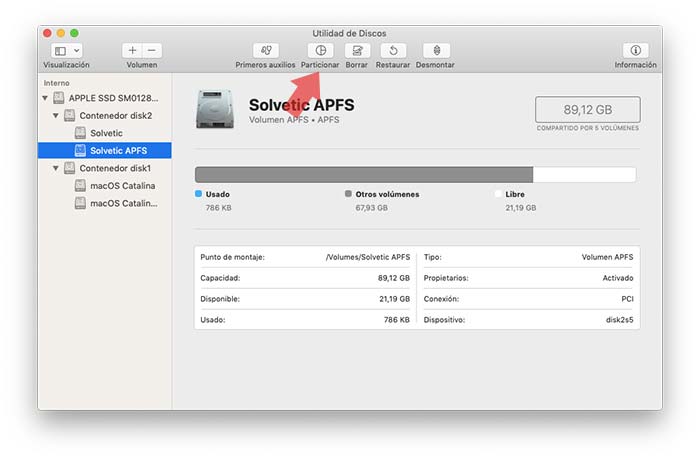This screenshot has width=700, height=460.
Task: Click the 89,12 GB capacity box
Action: tap(588, 109)
